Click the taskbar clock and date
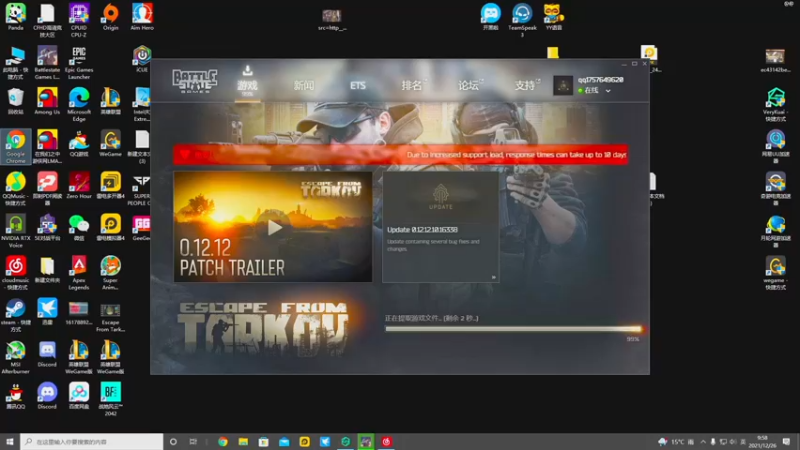Image resolution: width=800 pixels, height=450 pixels. point(762,441)
